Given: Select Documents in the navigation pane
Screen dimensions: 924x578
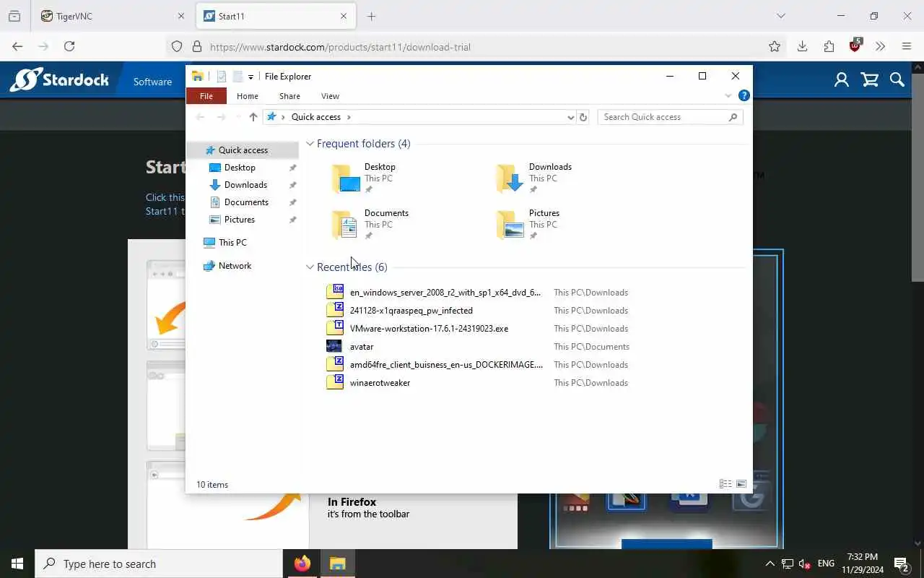Looking at the screenshot, I should coord(246,202).
